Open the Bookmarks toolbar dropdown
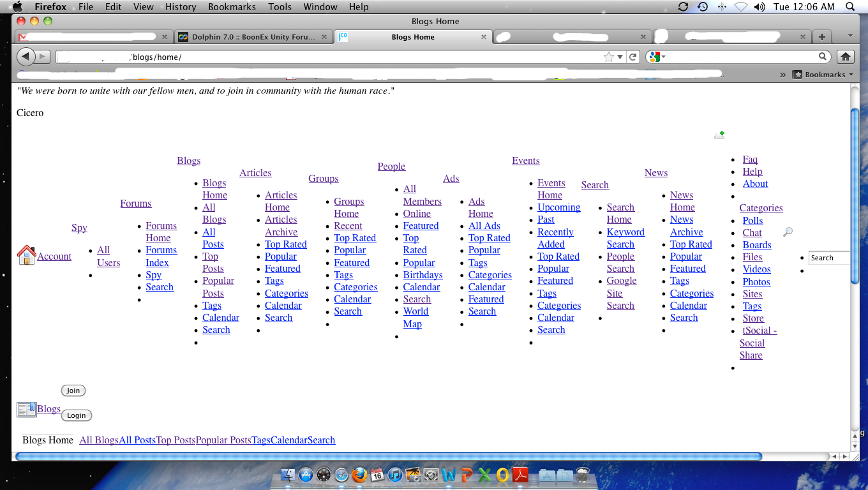 point(823,75)
